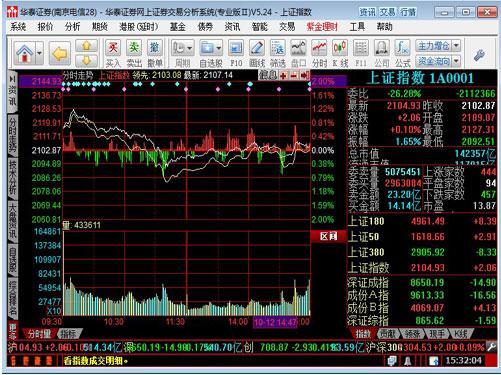Open the 交易 menu

pos(287,27)
